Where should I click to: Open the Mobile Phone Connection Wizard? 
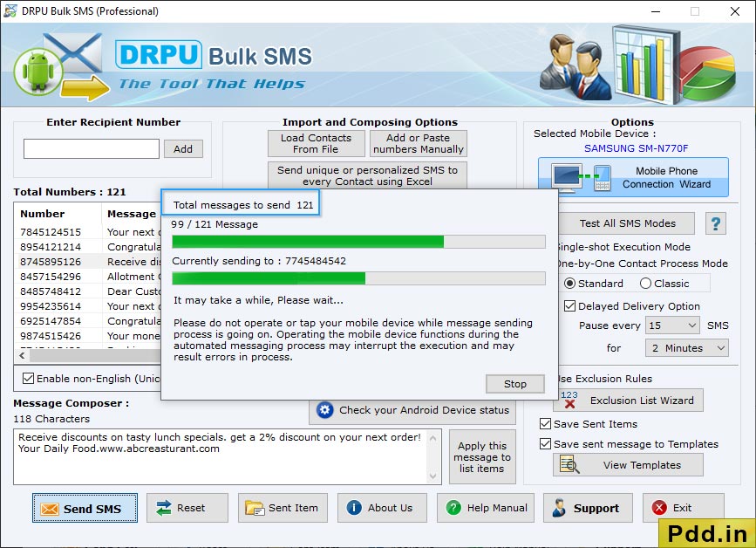[633, 177]
